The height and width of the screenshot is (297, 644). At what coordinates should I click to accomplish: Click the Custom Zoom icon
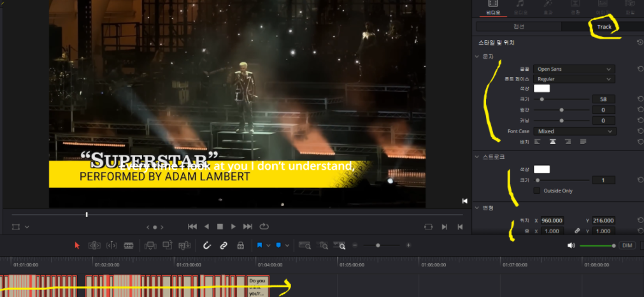[340, 245]
